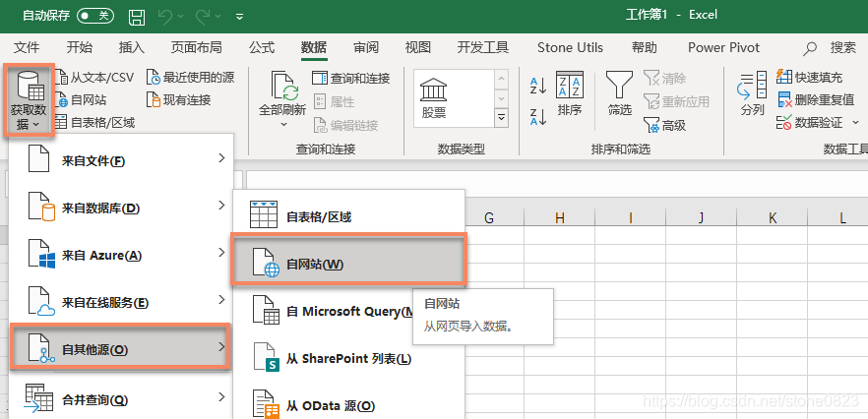Click 现有连接 icon
This screenshot has height=419, width=868.
154,100
